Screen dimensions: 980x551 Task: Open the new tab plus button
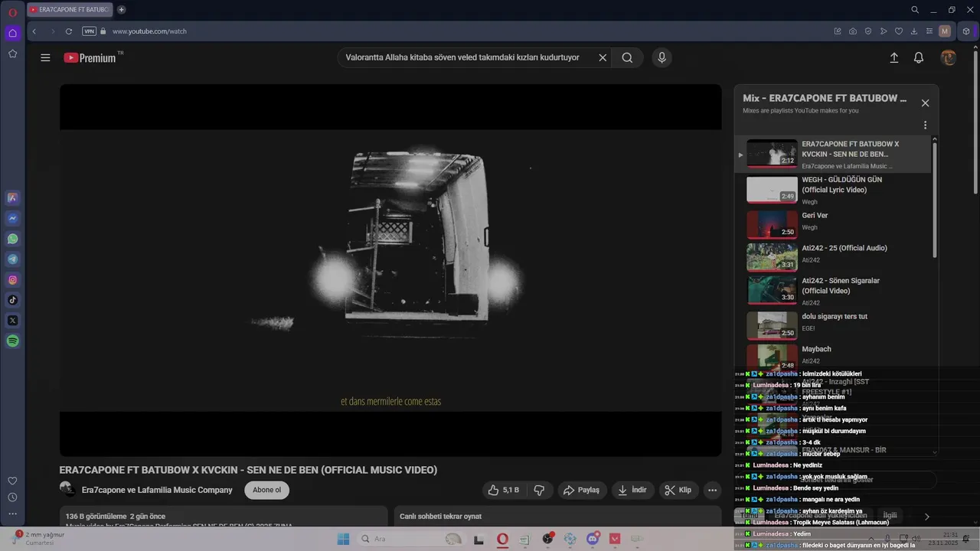121,10
